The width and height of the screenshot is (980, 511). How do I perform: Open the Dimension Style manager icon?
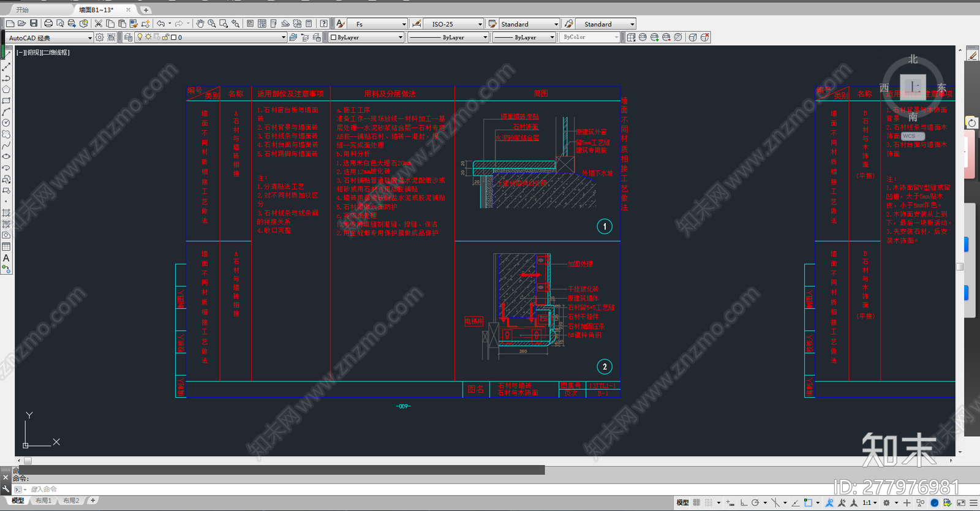coord(417,23)
